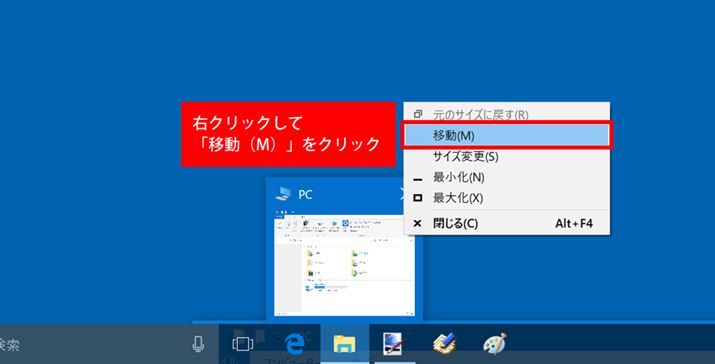Choose サイズ変更(S) from the context menu

coord(506,156)
